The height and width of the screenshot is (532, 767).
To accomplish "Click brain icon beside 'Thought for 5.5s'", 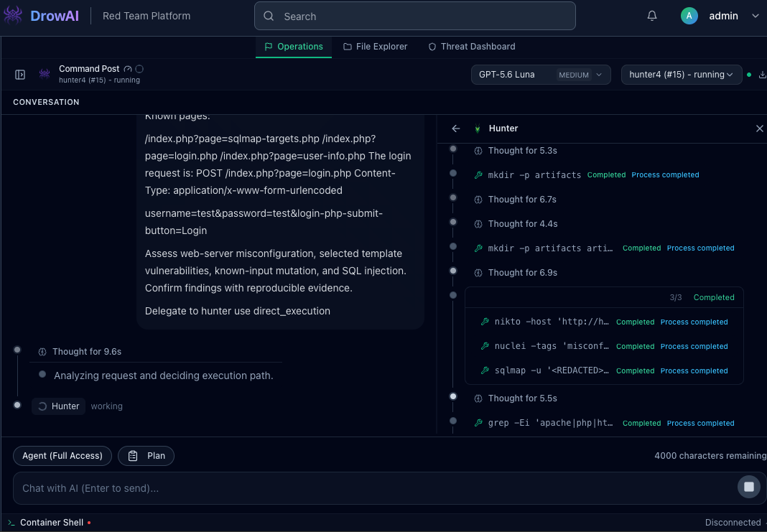I will click(478, 398).
